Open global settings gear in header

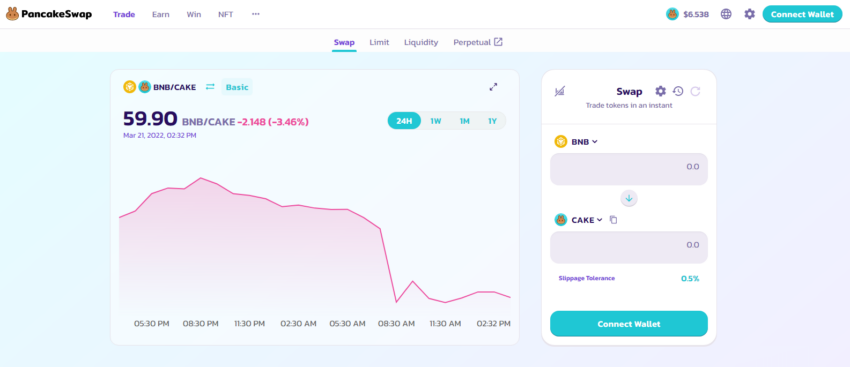click(749, 14)
